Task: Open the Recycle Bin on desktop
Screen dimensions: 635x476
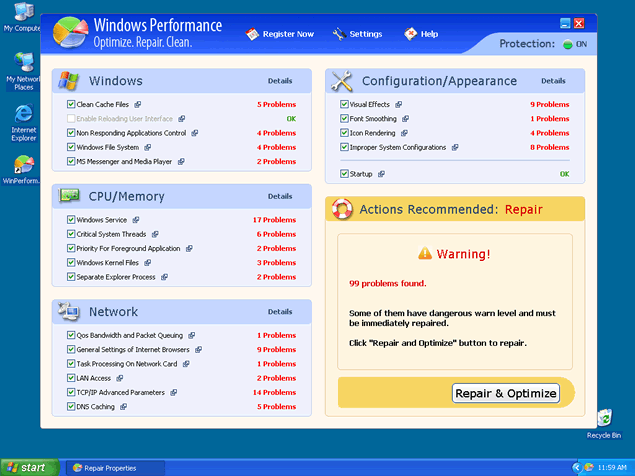Action: [x=603, y=422]
